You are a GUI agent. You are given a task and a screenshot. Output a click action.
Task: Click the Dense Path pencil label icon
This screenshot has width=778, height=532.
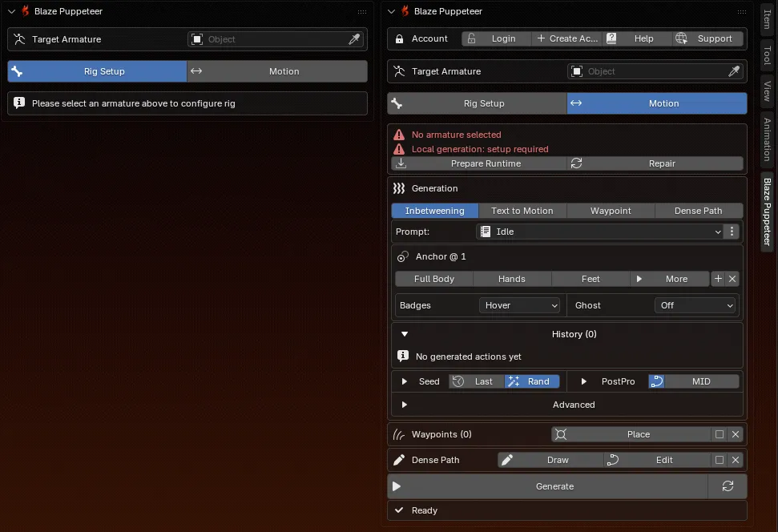399,460
